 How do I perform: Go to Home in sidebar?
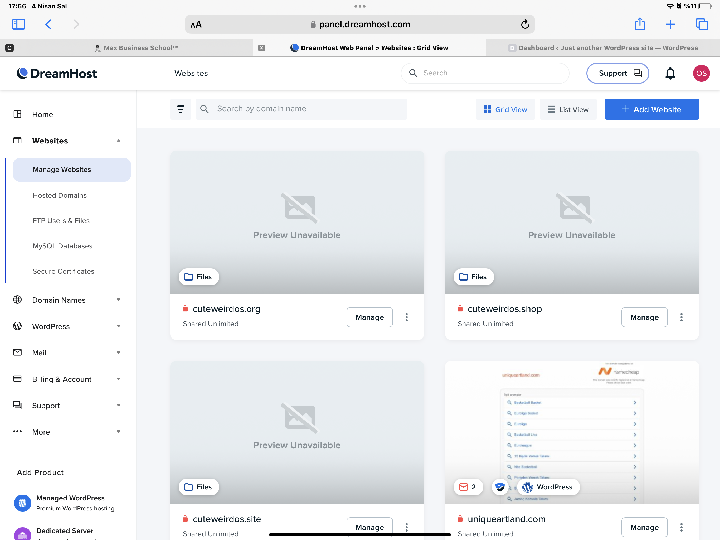point(43,114)
